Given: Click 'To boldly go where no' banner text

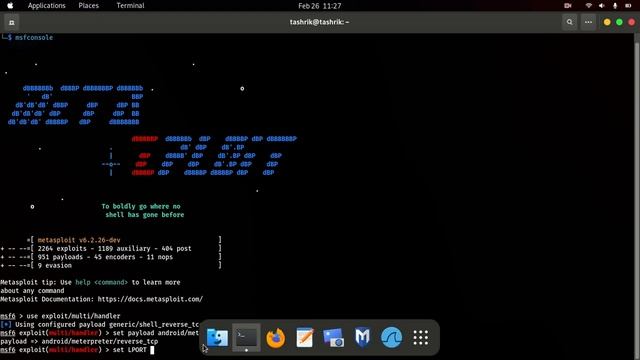Looking at the screenshot, I should coord(141,207).
